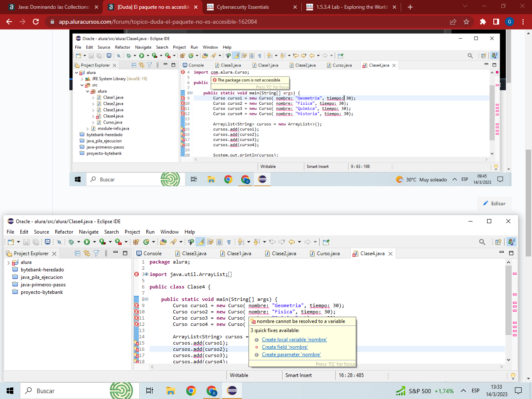Image resolution: width=532 pixels, height=399 pixels.
Task: Open the Debug configurations dropdown arrow
Action: 79,242
